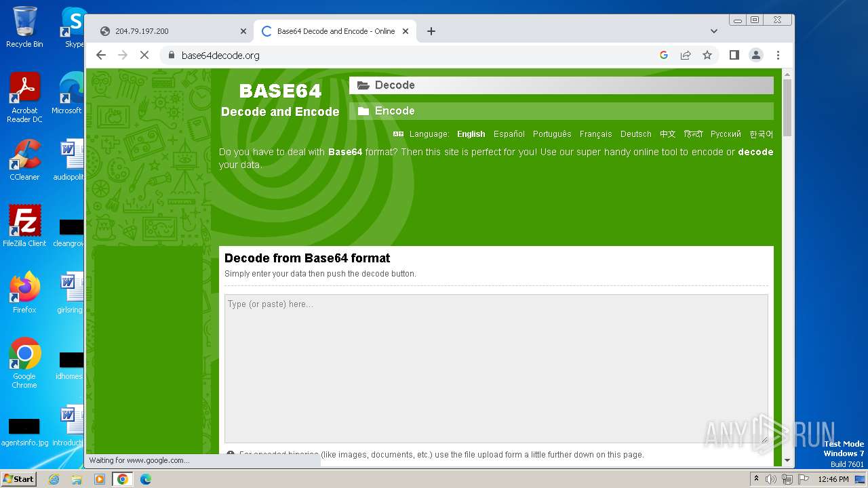Click the address bar URL base64decode.org
This screenshot has width=868, height=488.
220,56
